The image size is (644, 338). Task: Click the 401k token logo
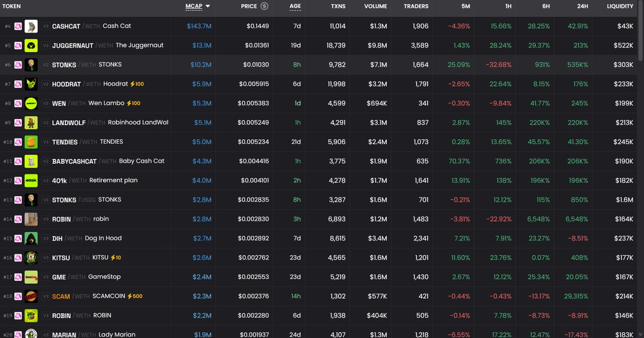pos(31,181)
